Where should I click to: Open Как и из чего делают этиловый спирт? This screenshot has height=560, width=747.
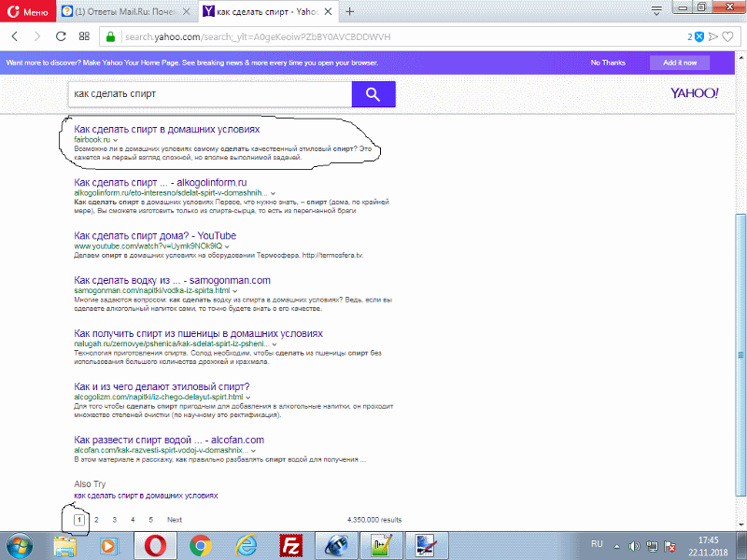click(x=162, y=386)
